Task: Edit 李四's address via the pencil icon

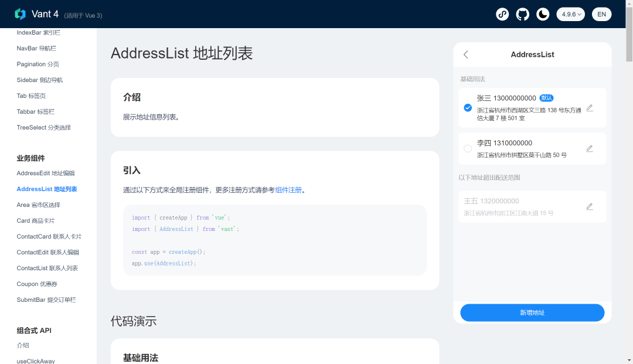Action: point(590,148)
